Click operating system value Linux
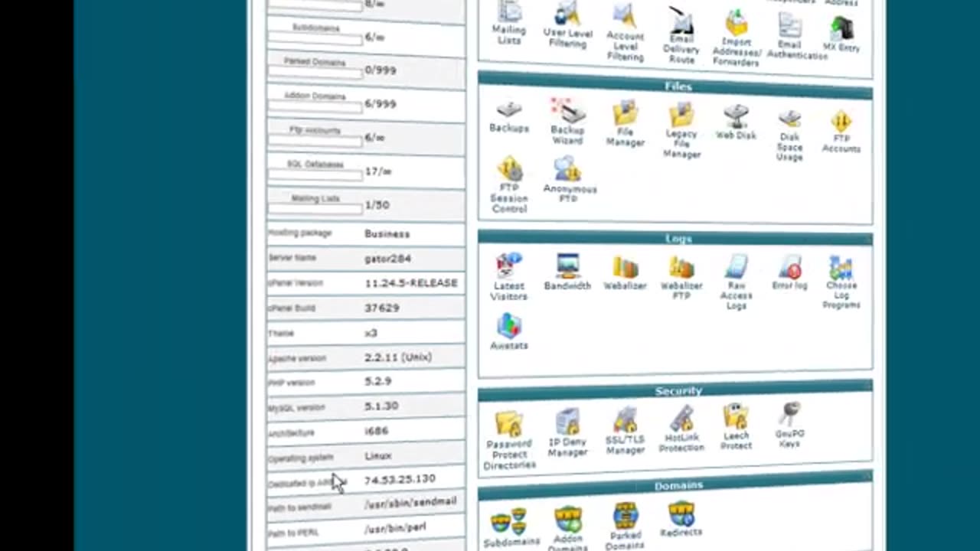This screenshot has width=980, height=551. pos(378,455)
